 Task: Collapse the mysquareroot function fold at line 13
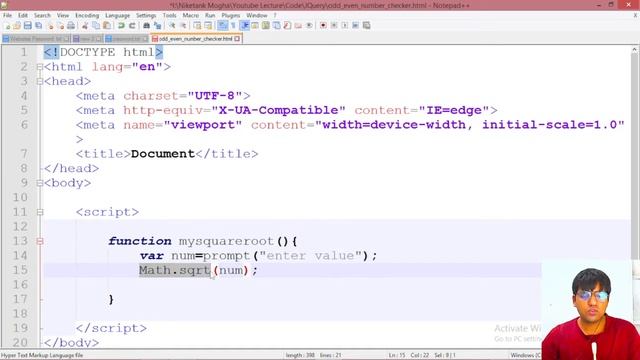tap(40, 241)
